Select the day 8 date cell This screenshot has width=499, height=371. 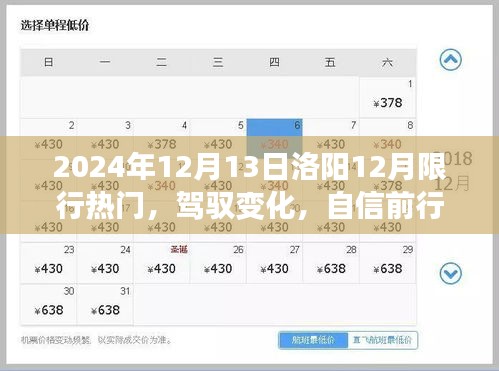pos(388,138)
